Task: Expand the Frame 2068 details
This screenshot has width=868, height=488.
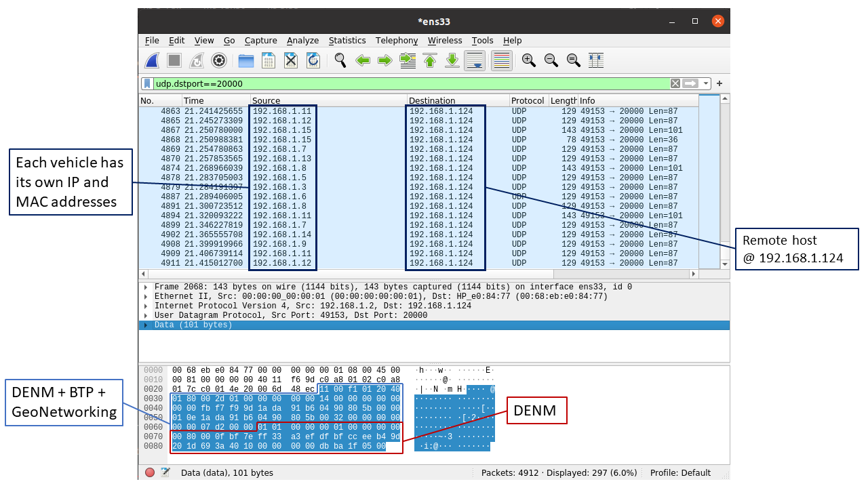Action: pyautogui.click(x=146, y=287)
